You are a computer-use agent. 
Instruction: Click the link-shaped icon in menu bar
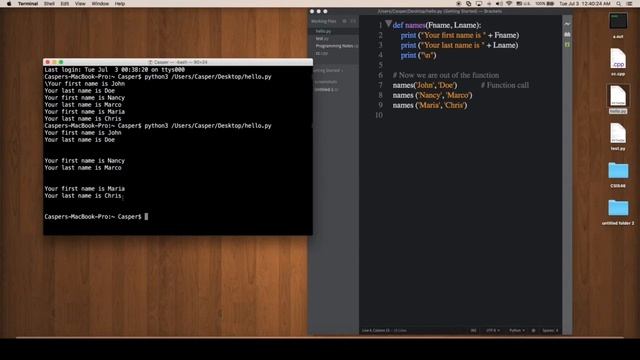469,4
